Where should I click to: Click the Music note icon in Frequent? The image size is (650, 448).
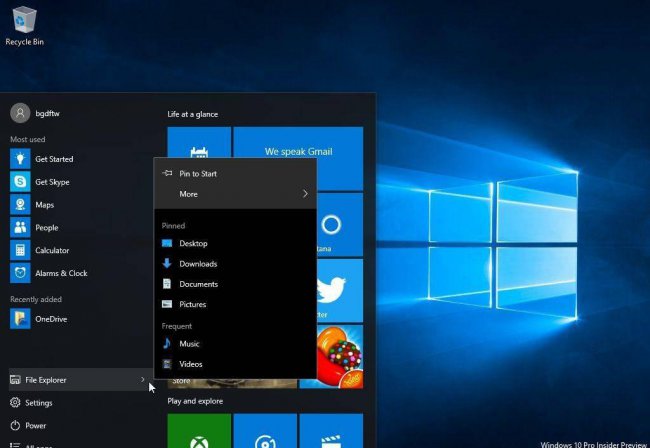point(167,343)
